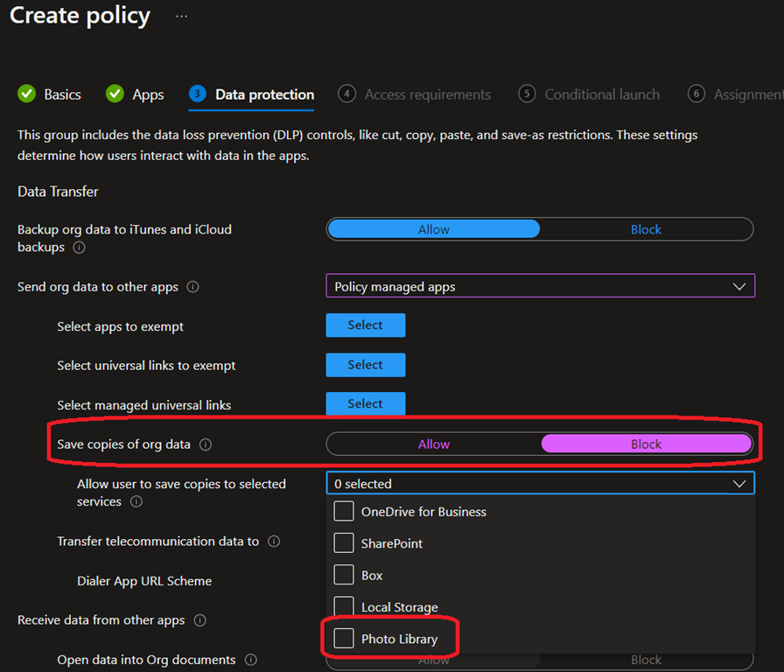
Task: Go to the Basics step tab
Action: pos(50,94)
